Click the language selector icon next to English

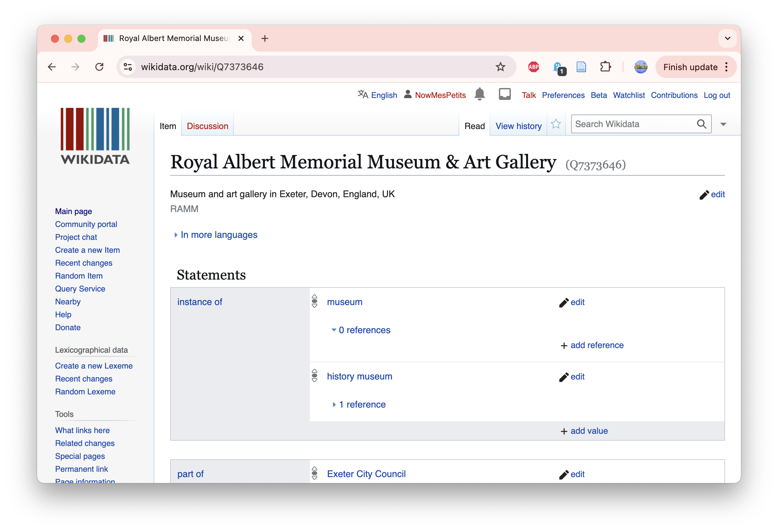363,95
